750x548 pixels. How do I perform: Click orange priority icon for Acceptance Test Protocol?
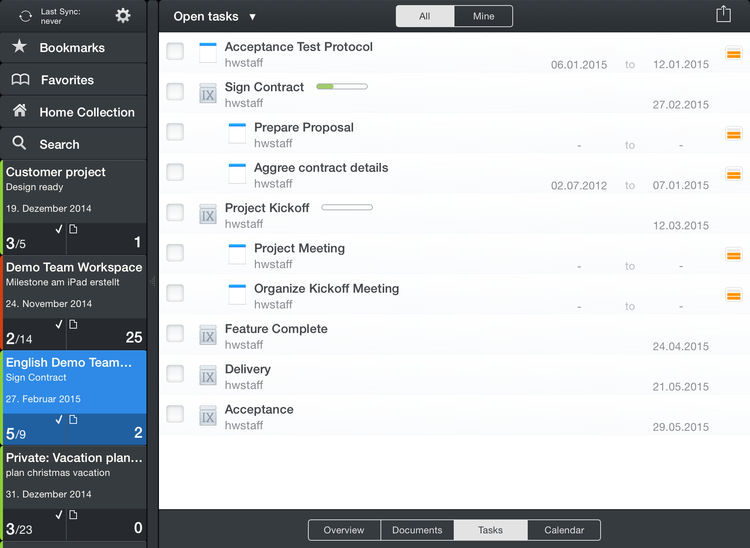point(733,53)
